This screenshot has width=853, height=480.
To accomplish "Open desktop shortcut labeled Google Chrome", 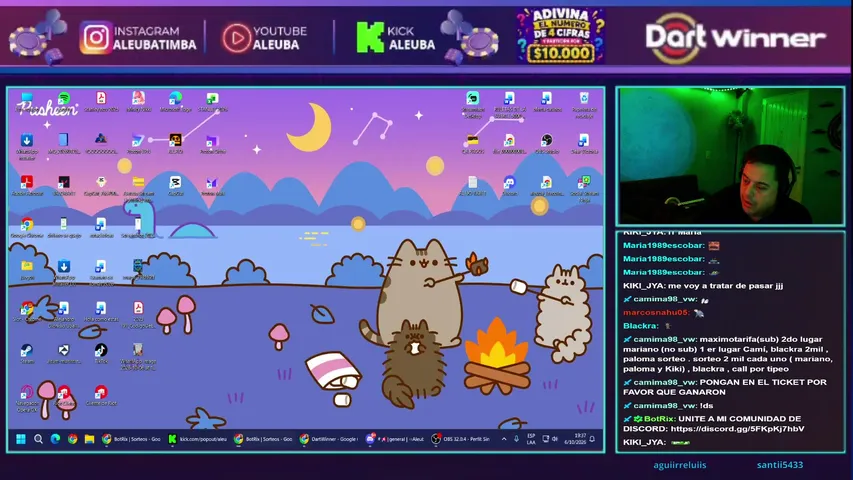I will pos(27,227).
